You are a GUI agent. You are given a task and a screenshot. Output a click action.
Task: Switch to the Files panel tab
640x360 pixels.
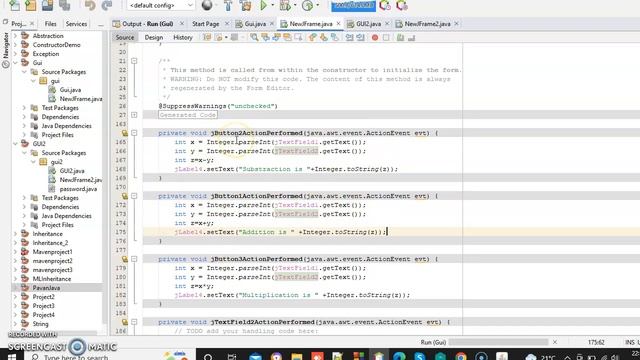pyautogui.click(x=51, y=24)
